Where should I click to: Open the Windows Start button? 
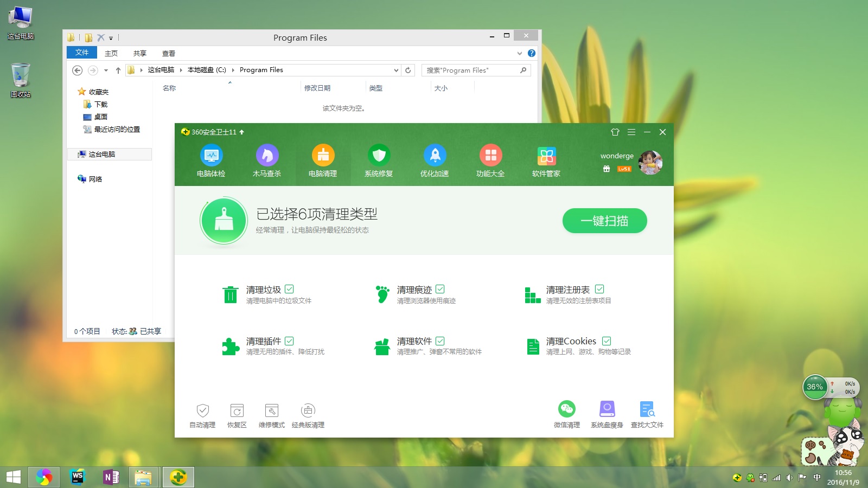coord(13,477)
